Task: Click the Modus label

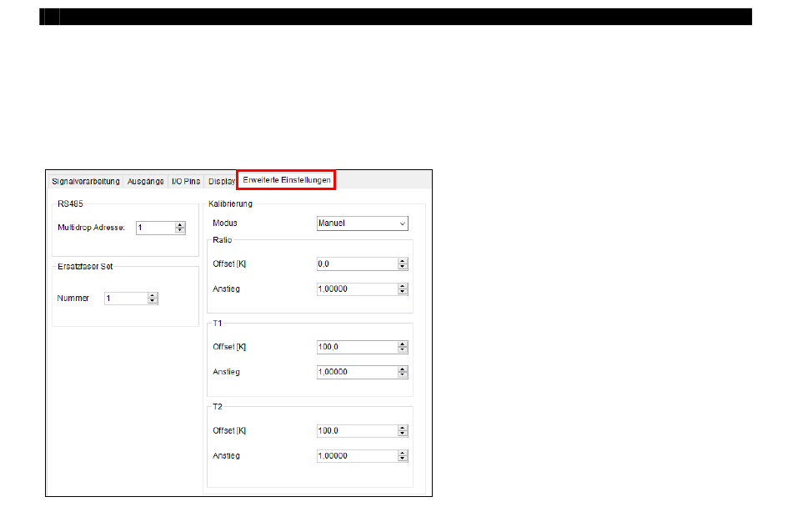Action: tap(225, 223)
